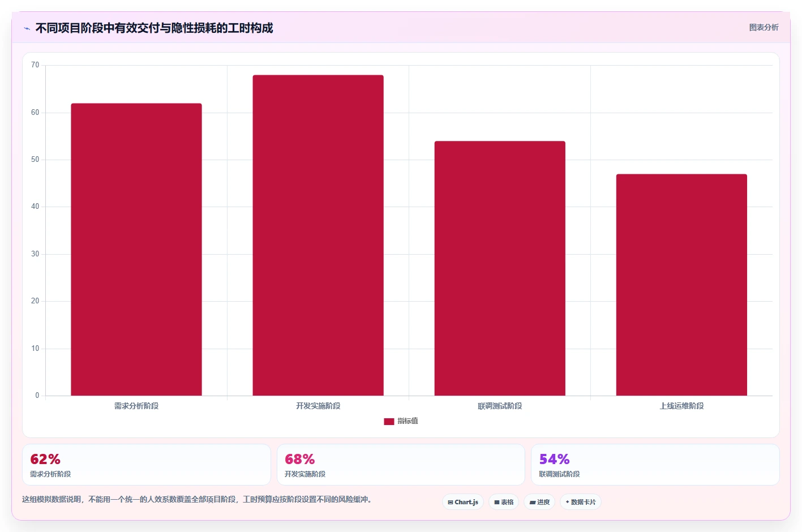Open the 62% 需求分析阶段 data card
This screenshot has width=802, height=532.
pyautogui.click(x=147, y=465)
